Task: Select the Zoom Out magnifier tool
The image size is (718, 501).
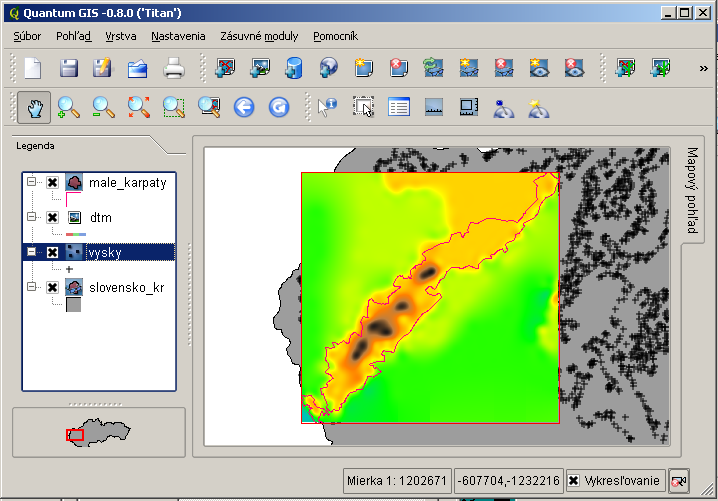Action: 103,107
